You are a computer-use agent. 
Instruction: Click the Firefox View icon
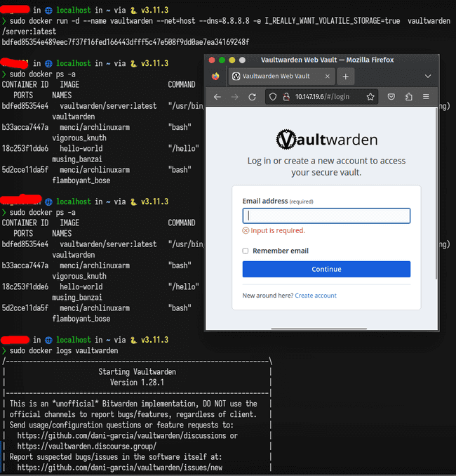(215, 77)
